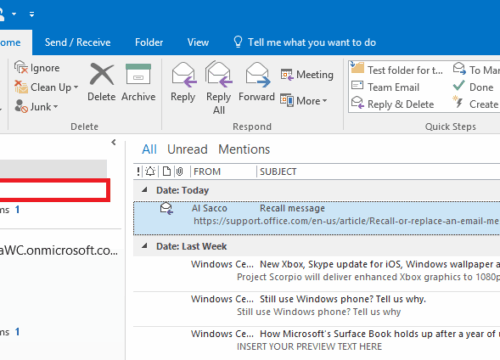Image resolution: width=500 pixels, height=360 pixels.
Task: Collapse the folder pane with the arrow
Action: [x=114, y=142]
